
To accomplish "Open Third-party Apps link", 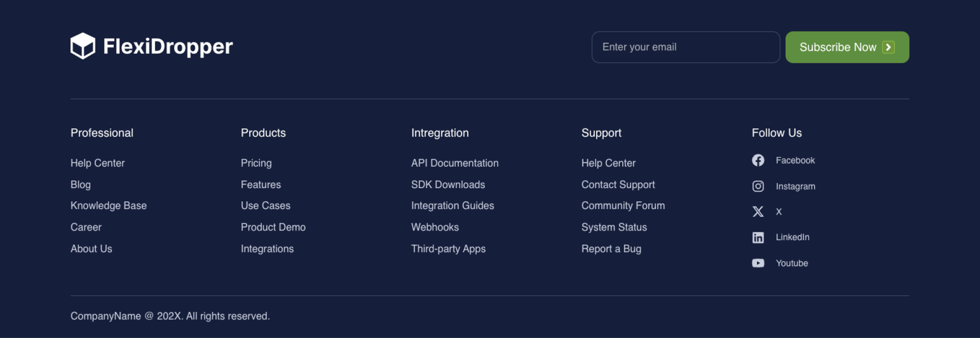I will [448, 249].
